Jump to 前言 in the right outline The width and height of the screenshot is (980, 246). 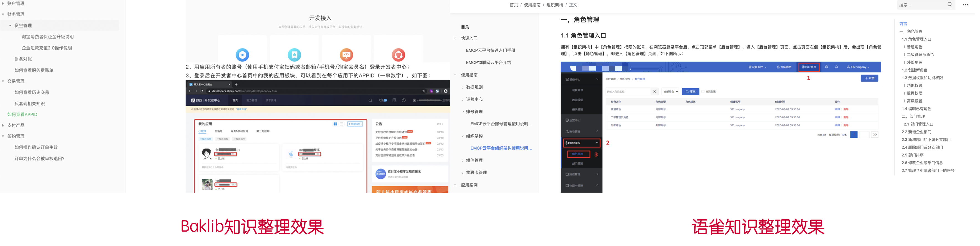point(903,24)
